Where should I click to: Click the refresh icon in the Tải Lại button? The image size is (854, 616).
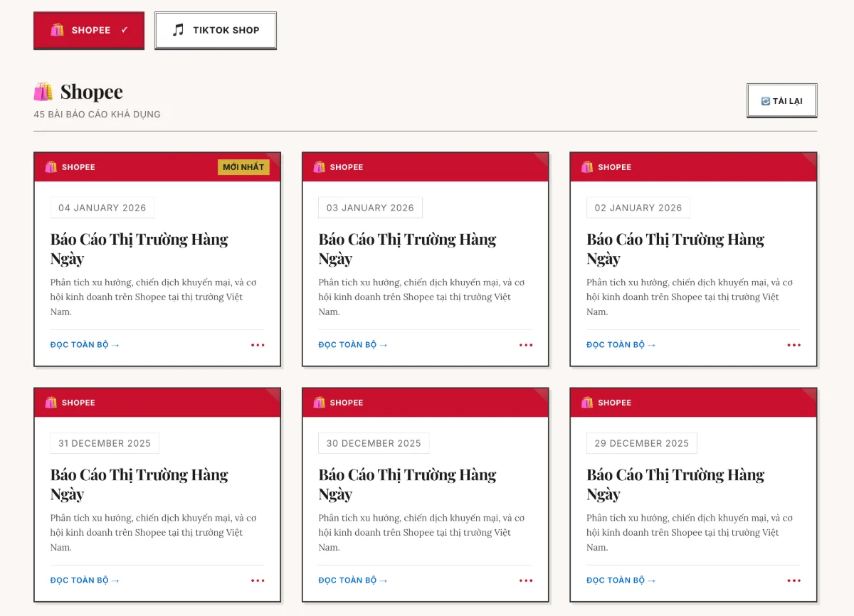(766, 101)
